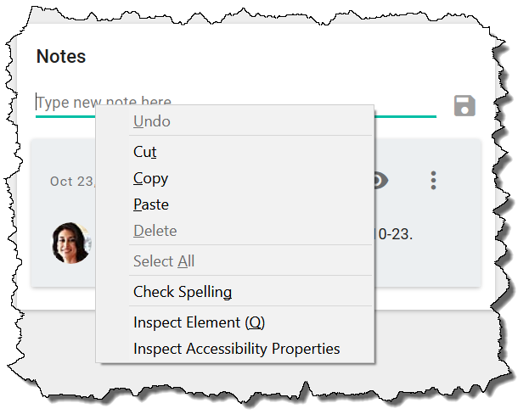The width and height of the screenshot is (529, 420).
Task: Click the save note floppy disk icon
Action: [464, 106]
